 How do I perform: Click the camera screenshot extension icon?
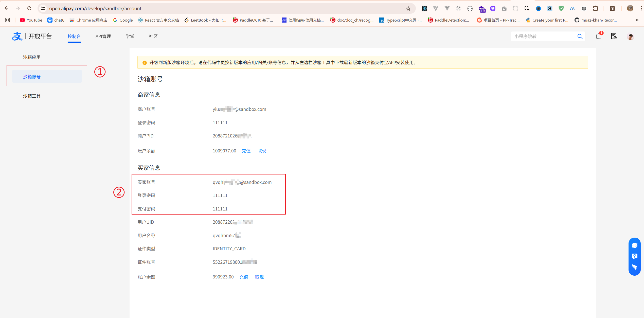point(504,8)
